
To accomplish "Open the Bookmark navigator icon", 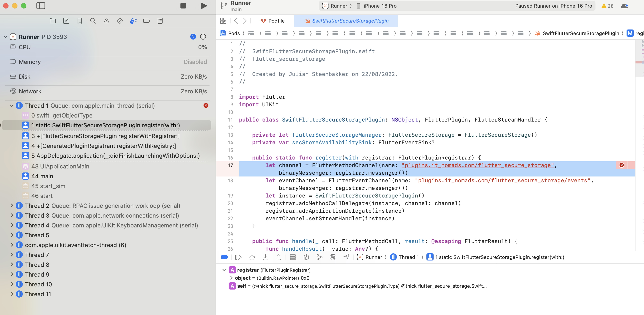I will click(80, 21).
